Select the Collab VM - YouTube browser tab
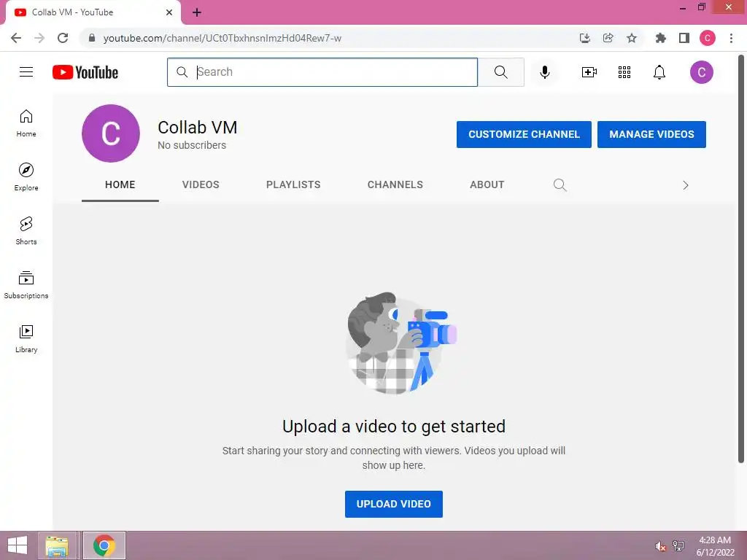 point(93,12)
